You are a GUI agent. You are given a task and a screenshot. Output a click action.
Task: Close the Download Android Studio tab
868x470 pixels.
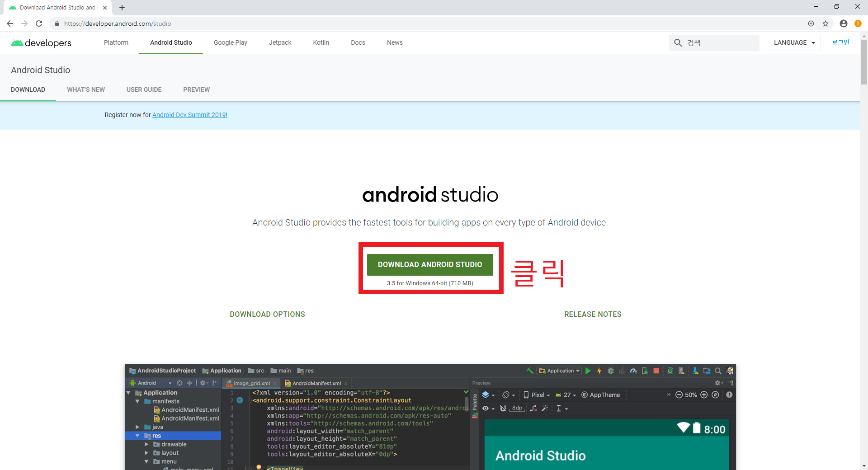105,8
